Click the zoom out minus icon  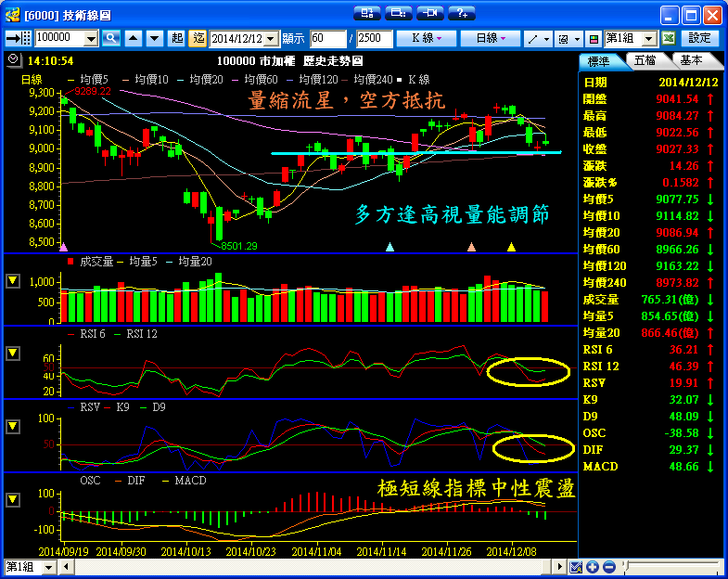pyautogui.click(x=608, y=567)
